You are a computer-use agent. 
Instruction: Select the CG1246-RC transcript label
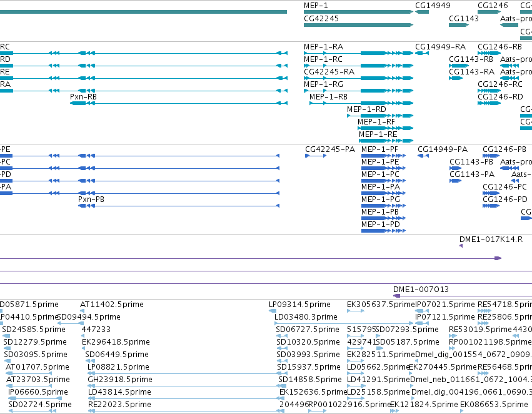(x=499, y=84)
